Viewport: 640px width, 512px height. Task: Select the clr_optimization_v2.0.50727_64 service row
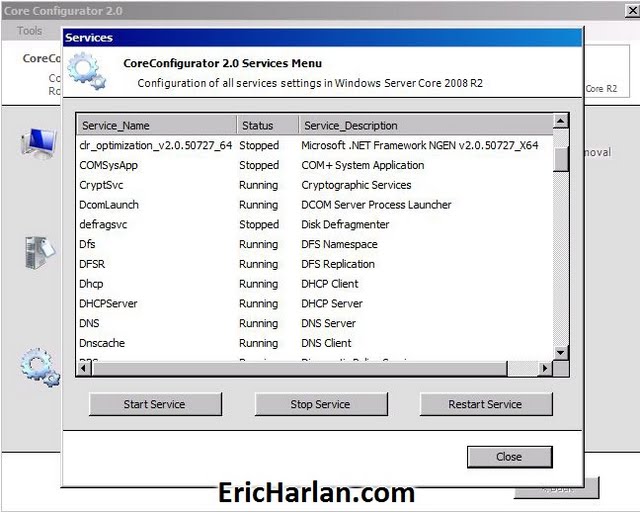click(315, 145)
